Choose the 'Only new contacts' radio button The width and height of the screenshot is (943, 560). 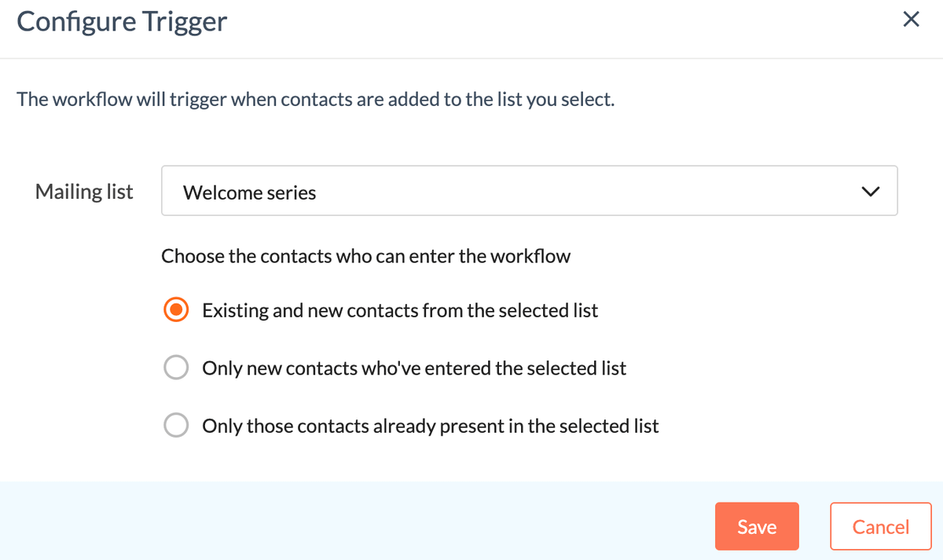(x=175, y=368)
